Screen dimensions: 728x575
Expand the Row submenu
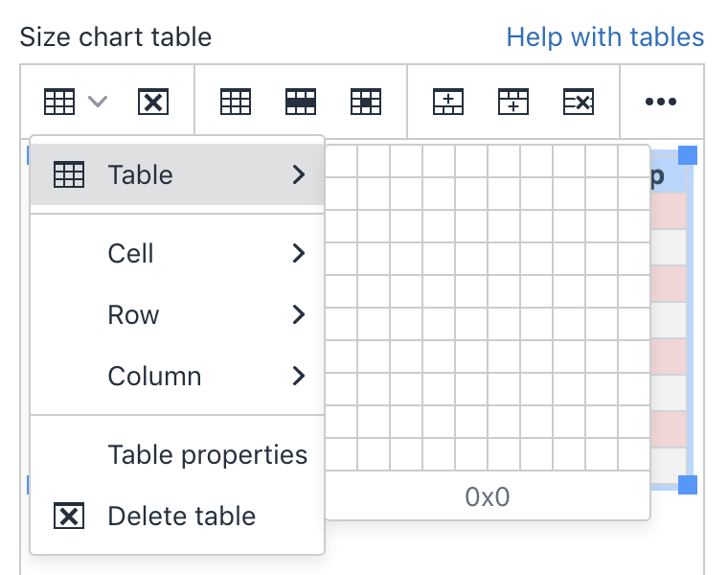[177, 314]
